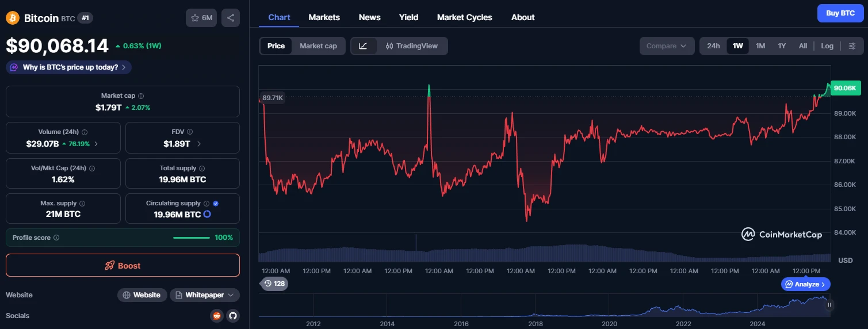
Task: Open 'Why is BTC's price up today?'
Action: [69, 67]
